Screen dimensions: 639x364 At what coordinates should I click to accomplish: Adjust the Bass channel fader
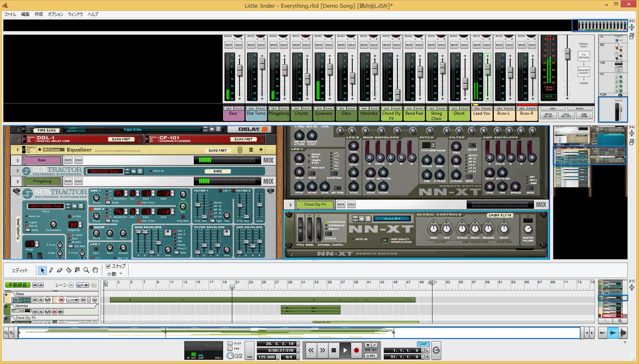(x=240, y=70)
